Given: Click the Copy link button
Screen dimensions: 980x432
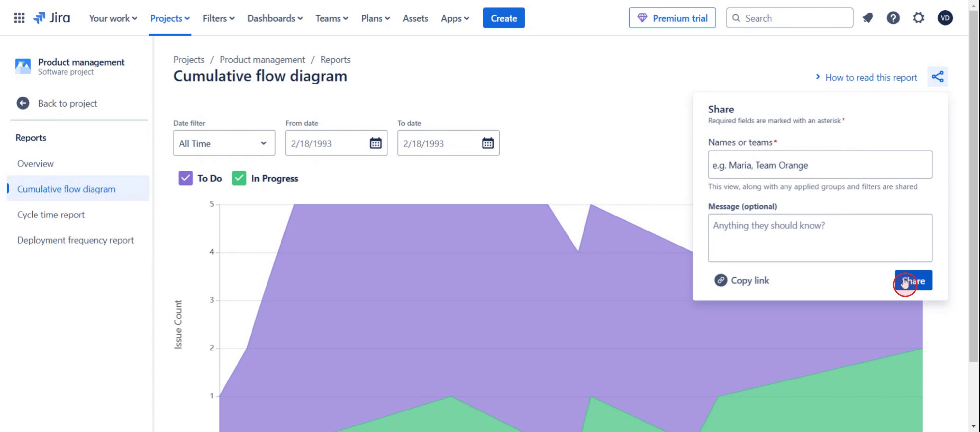Looking at the screenshot, I should 742,280.
